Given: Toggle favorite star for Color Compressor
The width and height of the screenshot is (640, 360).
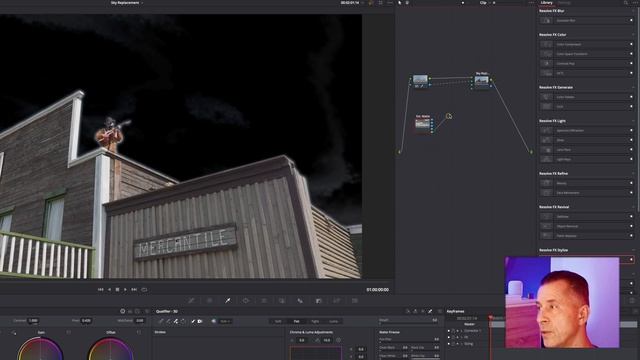Looking at the screenshot, I should coord(631,44).
